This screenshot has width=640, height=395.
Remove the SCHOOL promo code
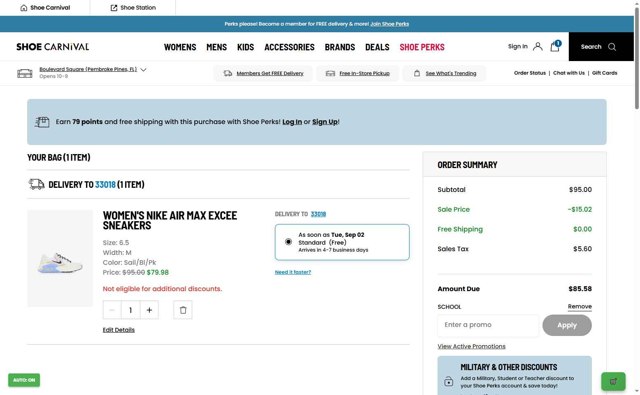coord(580,306)
